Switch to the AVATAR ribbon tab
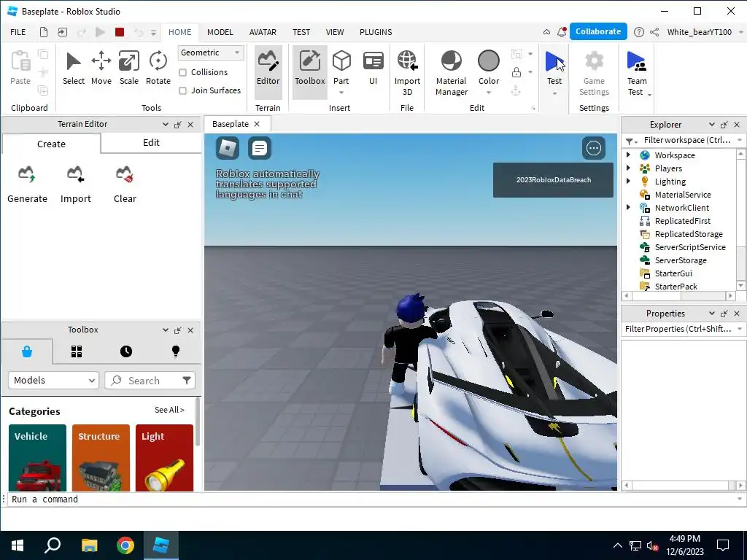 pyautogui.click(x=263, y=32)
